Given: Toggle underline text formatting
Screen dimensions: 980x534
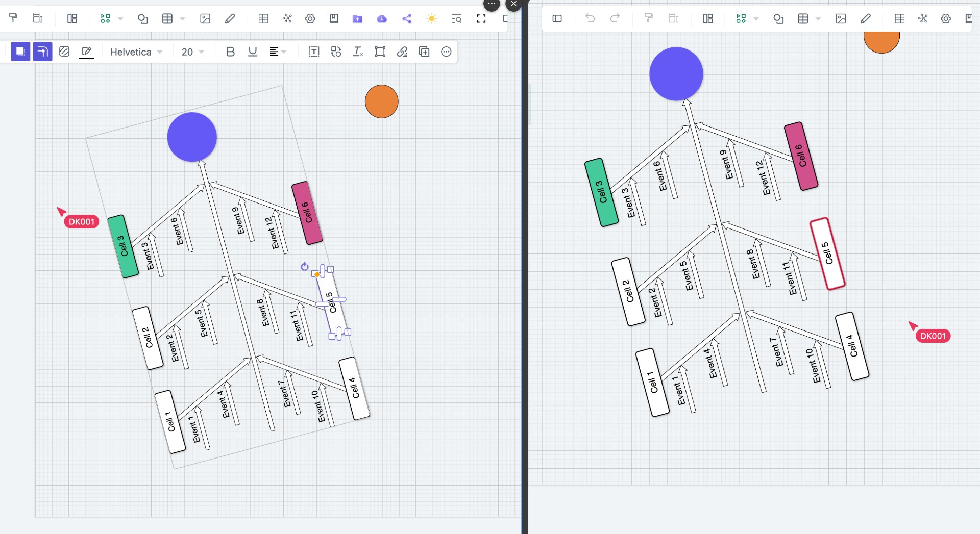Looking at the screenshot, I should coord(252,52).
